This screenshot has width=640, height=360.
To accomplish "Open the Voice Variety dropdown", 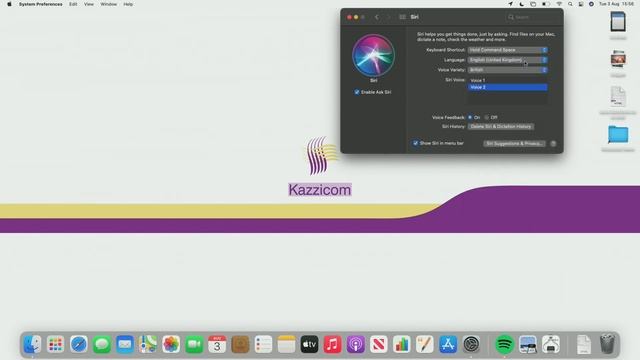I will point(508,70).
